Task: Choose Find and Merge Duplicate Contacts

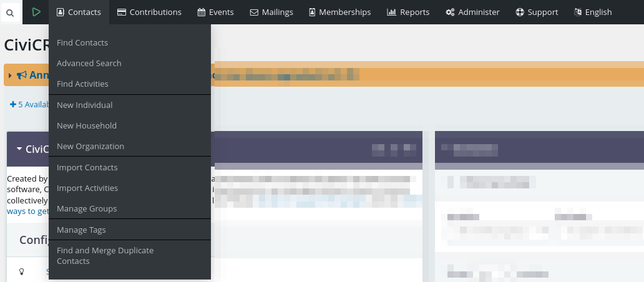Action: (x=105, y=256)
